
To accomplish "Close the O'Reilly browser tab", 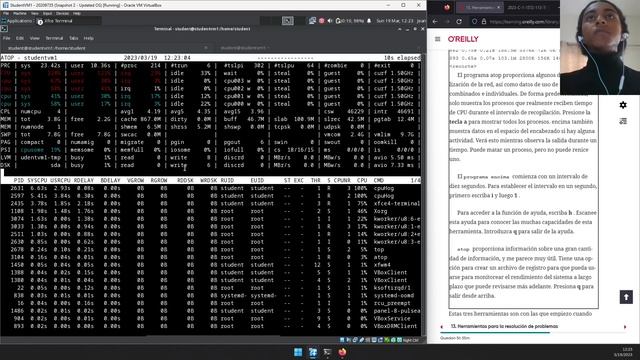I will click(498, 7).
